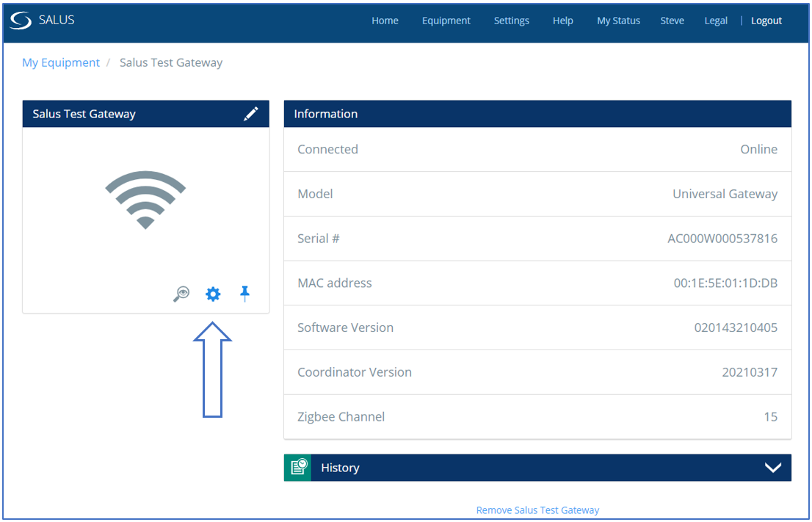Select serial number AC000W000537816
Viewport: 812px width, 522px height.
(722, 238)
